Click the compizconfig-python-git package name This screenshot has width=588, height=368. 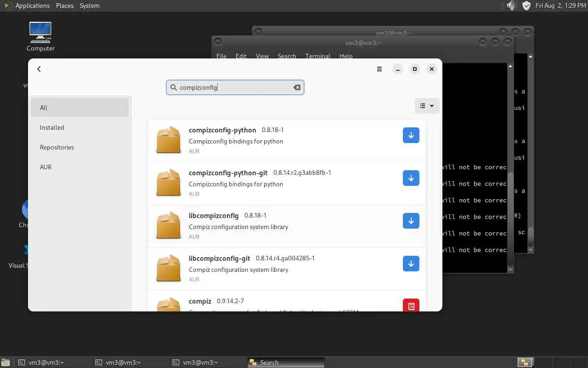[228, 173]
